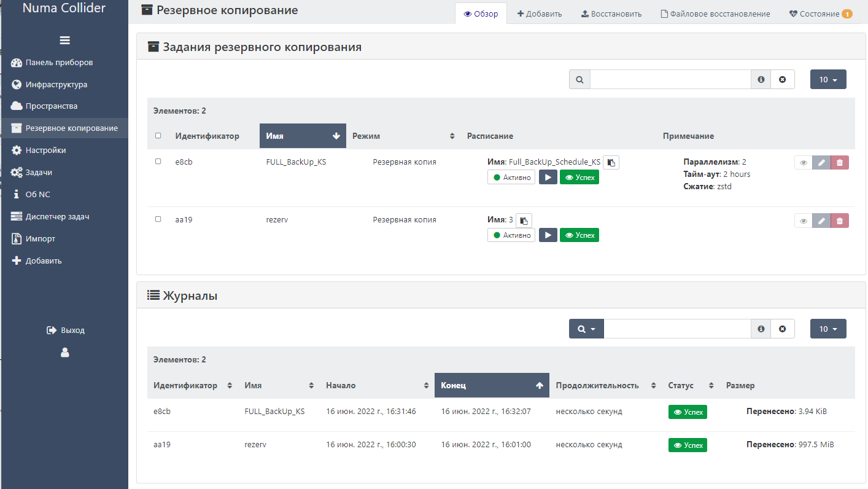Check the aa19 backup task checkbox
868x489 pixels.
click(158, 219)
